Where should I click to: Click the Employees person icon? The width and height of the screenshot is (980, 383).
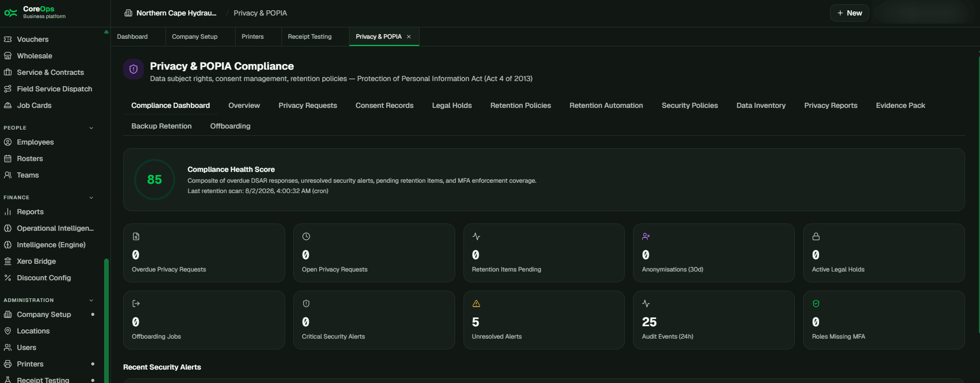8,142
